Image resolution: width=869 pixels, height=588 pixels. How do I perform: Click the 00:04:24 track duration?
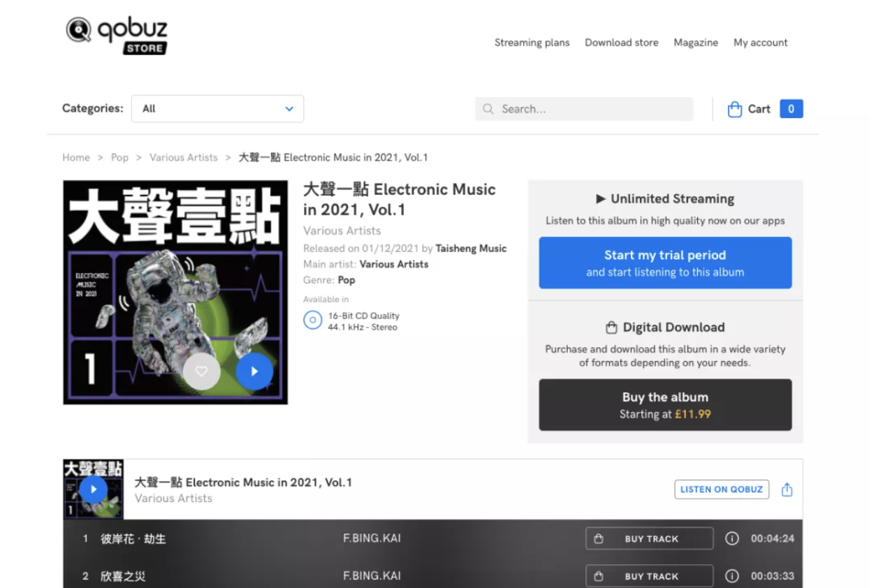pyautogui.click(x=773, y=539)
